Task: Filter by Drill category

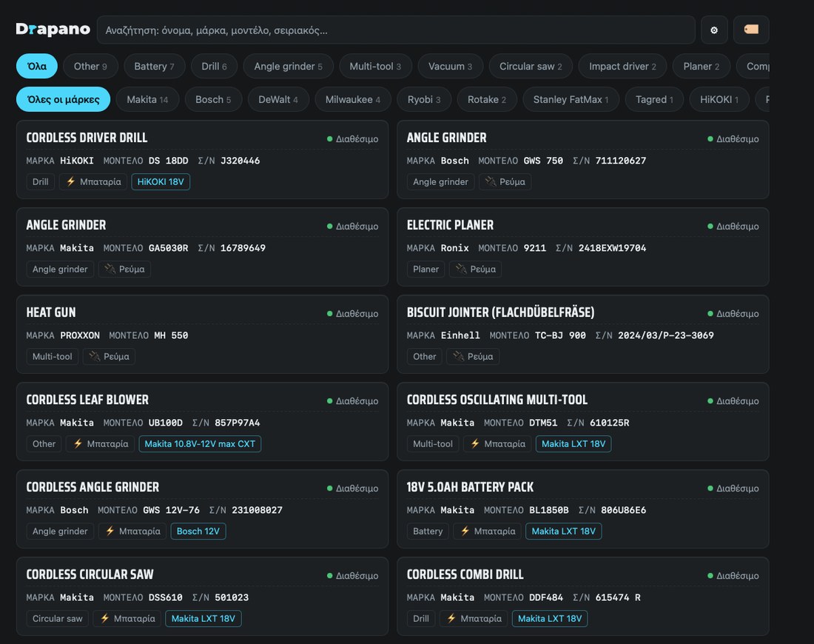Action: point(214,66)
